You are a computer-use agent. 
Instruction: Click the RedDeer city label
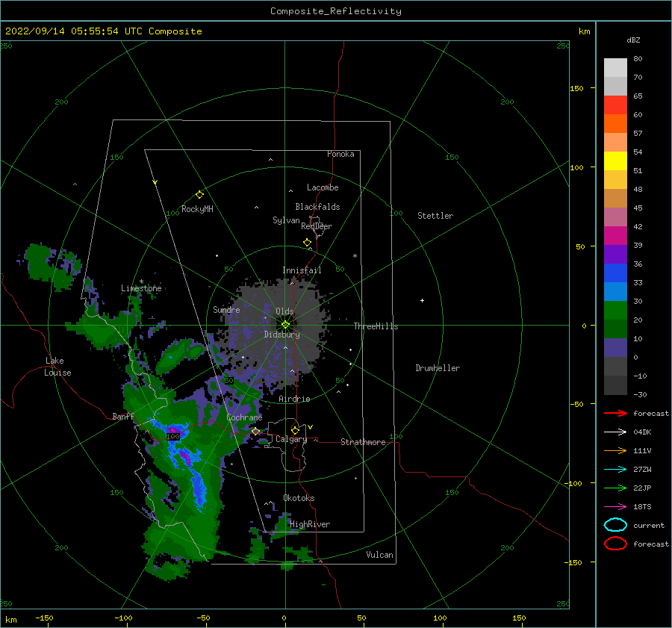[x=317, y=226]
